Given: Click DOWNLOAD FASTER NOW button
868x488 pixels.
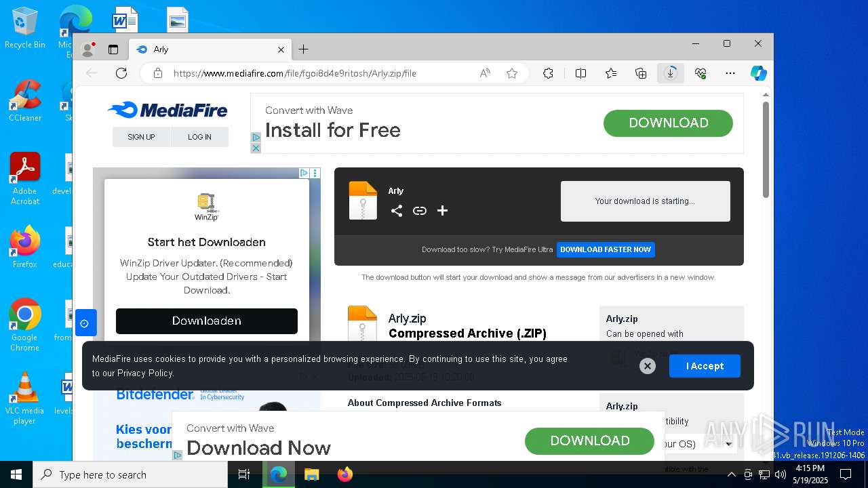Looking at the screenshot, I should coord(606,249).
